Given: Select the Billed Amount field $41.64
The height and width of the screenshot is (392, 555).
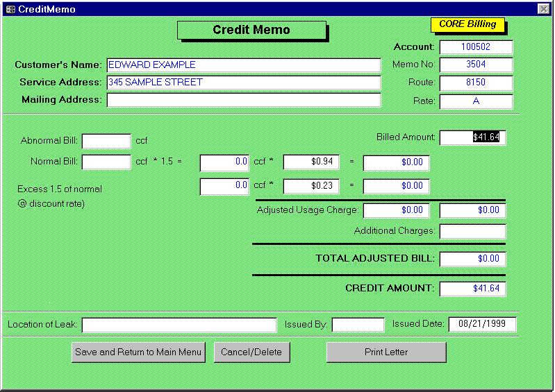Looking at the screenshot, I should click(x=472, y=137).
